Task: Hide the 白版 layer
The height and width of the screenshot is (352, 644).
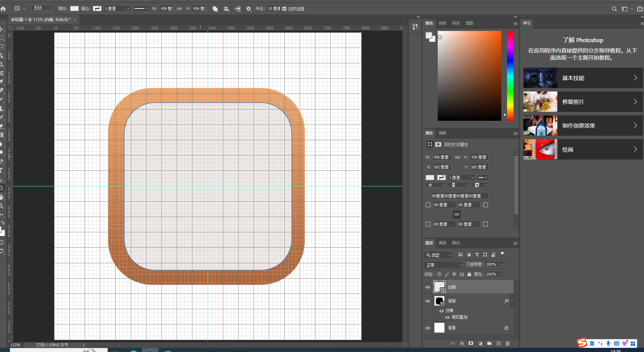Action: click(428, 287)
